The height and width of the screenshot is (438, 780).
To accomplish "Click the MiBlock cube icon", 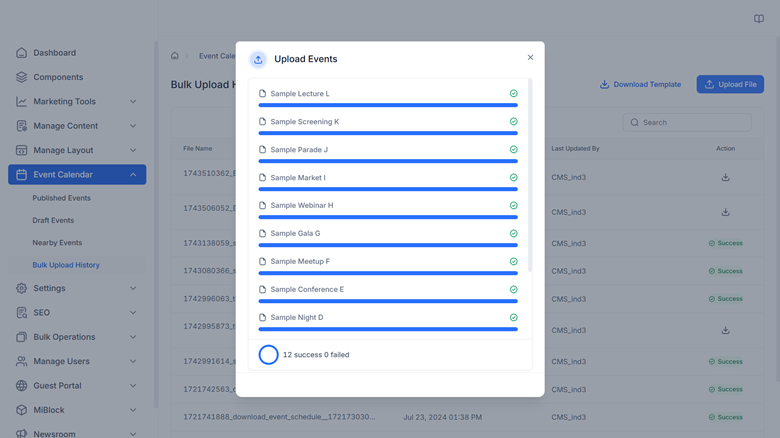I will [x=21, y=410].
